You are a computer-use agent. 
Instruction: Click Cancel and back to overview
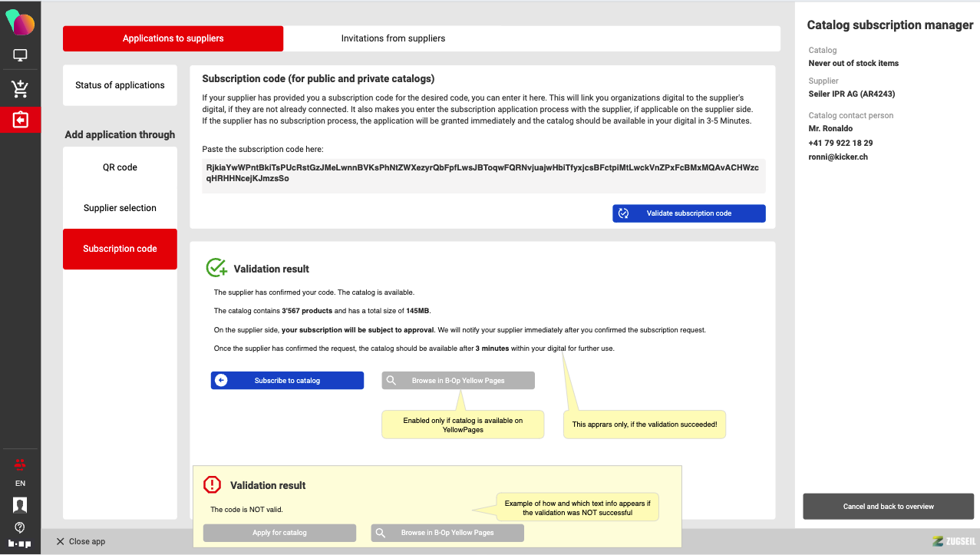[x=888, y=507]
